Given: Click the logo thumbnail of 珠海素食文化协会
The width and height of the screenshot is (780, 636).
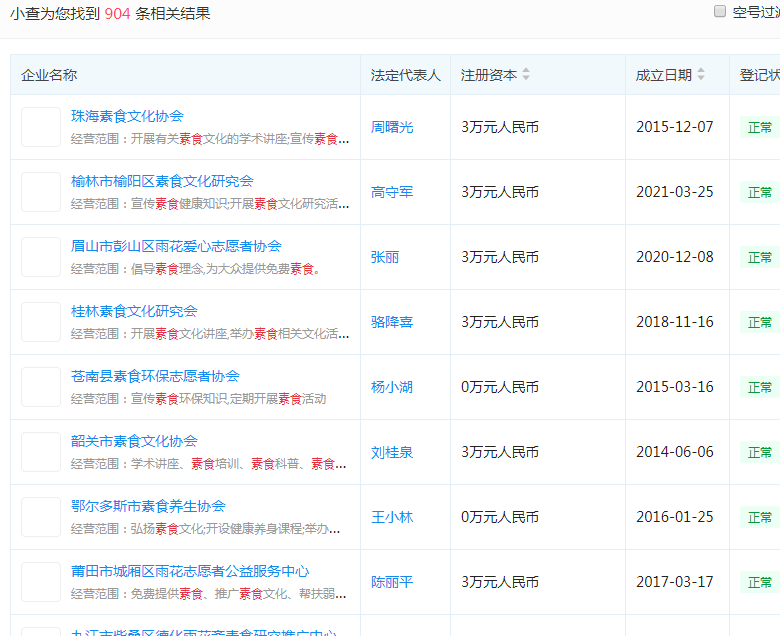Looking at the screenshot, I should [41, 127].
